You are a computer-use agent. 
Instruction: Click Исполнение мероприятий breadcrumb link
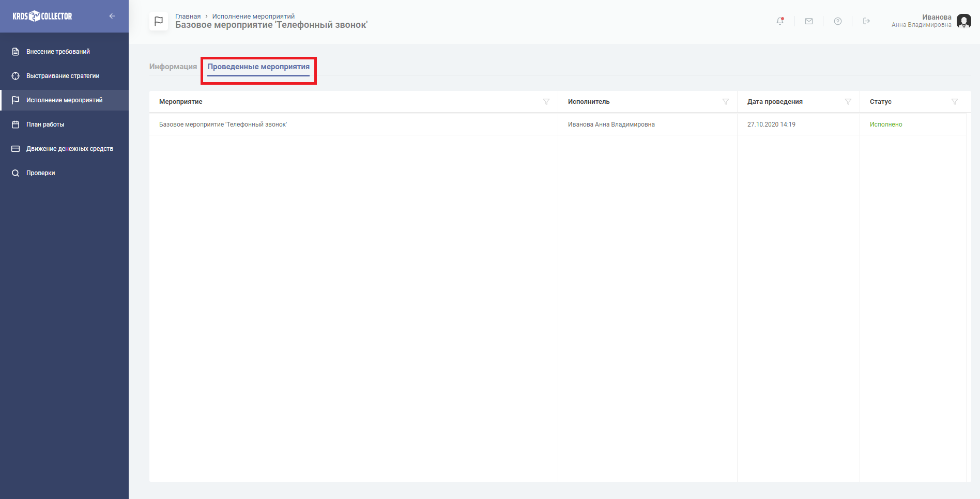pos(253,17)
